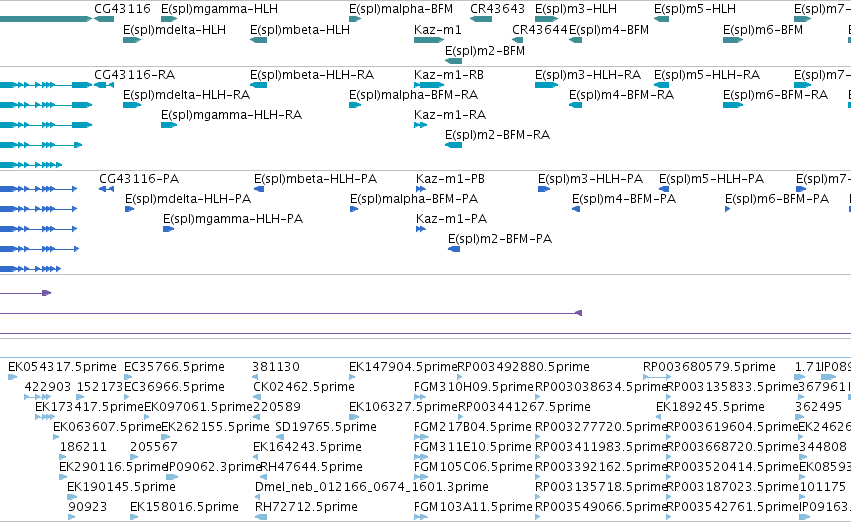
Task: Select the FGM310H09.5prime EST label
Action: (x=474, y=387)
